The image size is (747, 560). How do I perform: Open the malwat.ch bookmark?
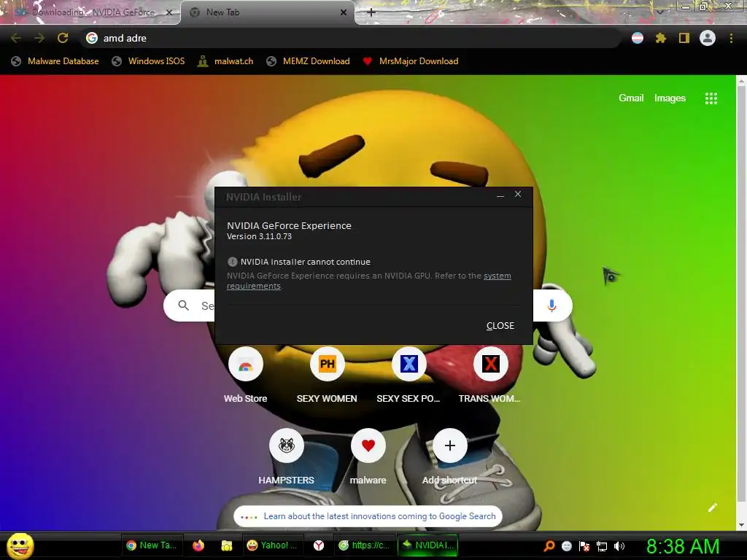225,61
